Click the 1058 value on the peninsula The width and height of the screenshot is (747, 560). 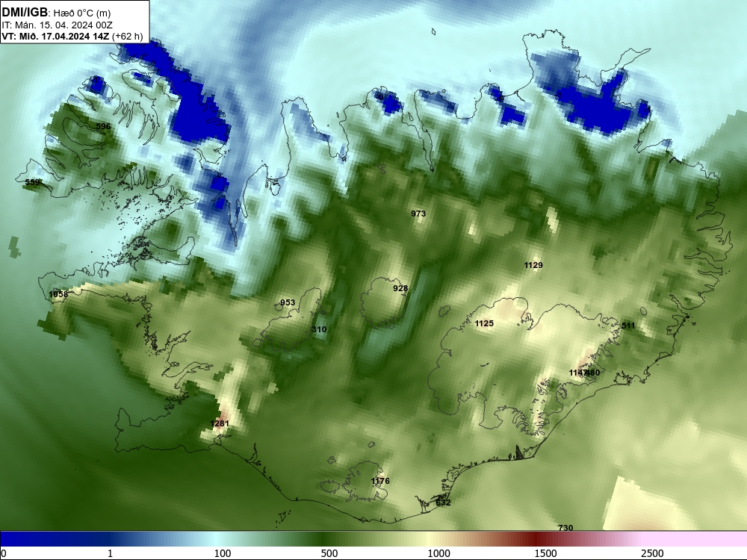tap(58, 294)
